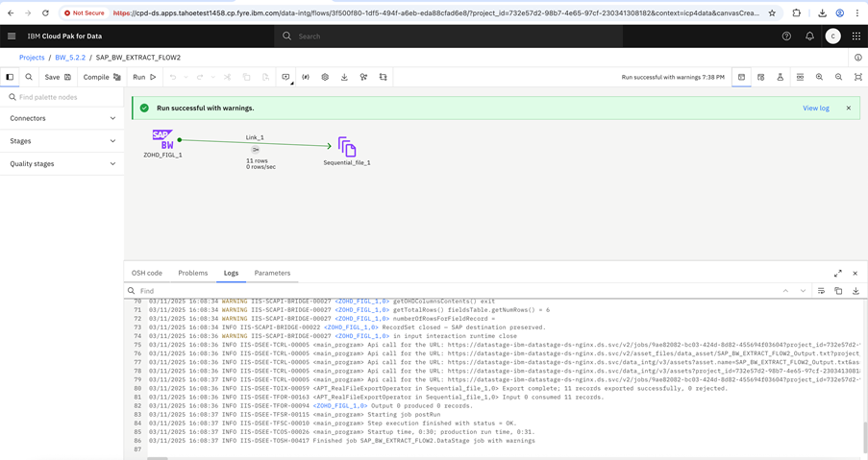The width and height of the screenshot is (868, 460).
Task: Open flow parameters icon
Action: 306,77
